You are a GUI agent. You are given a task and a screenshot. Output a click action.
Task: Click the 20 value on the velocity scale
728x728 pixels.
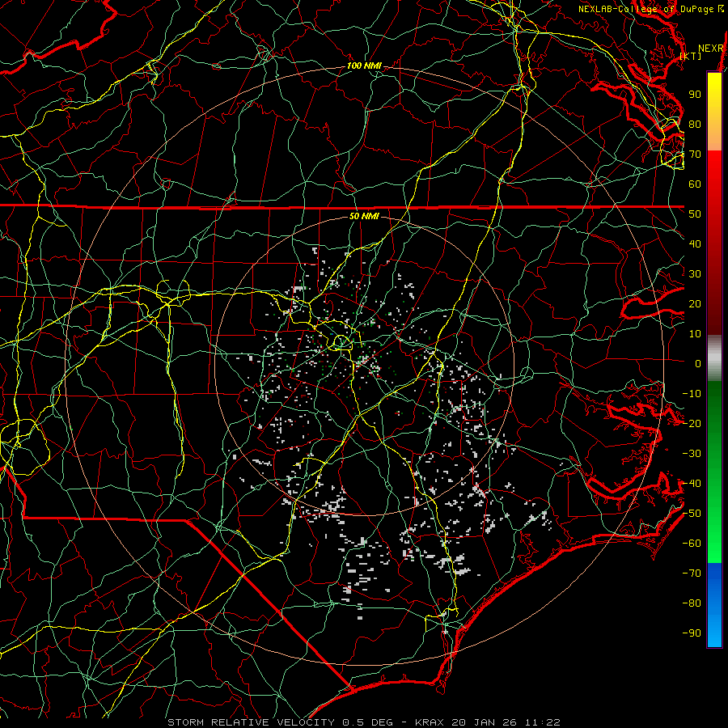[x=695, y=304]
